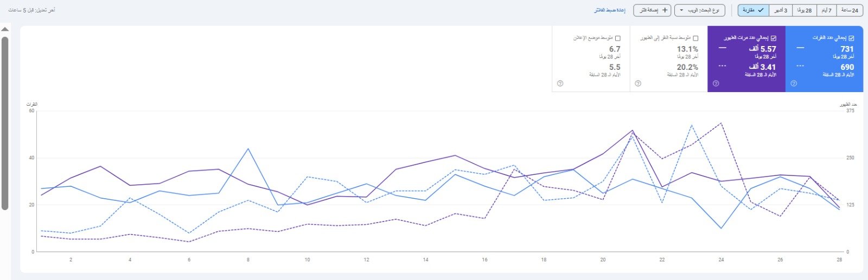Select the 7 days (7 أيام) date range
Viewport: 868px width, 280px height.
click(x=826, y=10)
